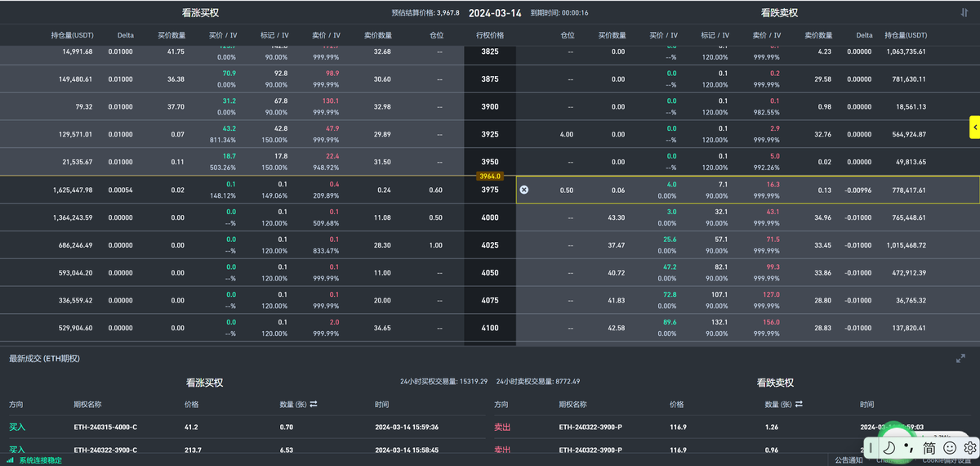Click the IME toolbar drag handle bar
Image resolution: width=980 pixels, height=466 pixels.
click(871, 448)
